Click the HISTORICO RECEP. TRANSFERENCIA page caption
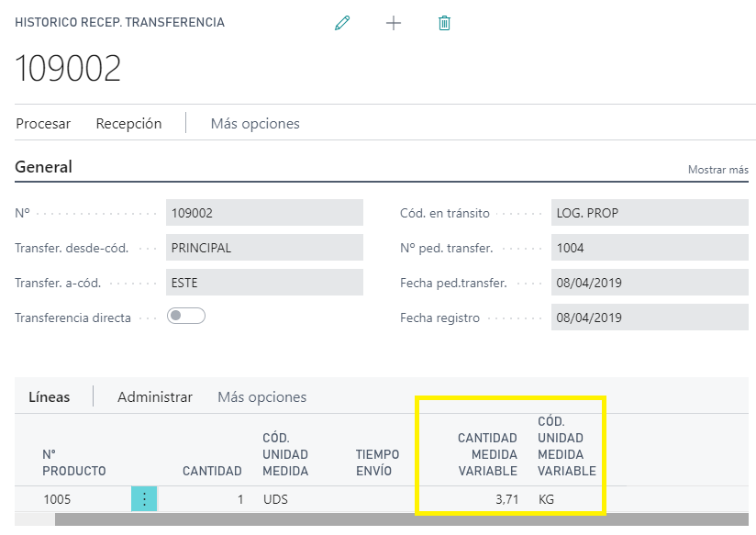The height and width of the screenshot is (535, 756). pos(119,22)
